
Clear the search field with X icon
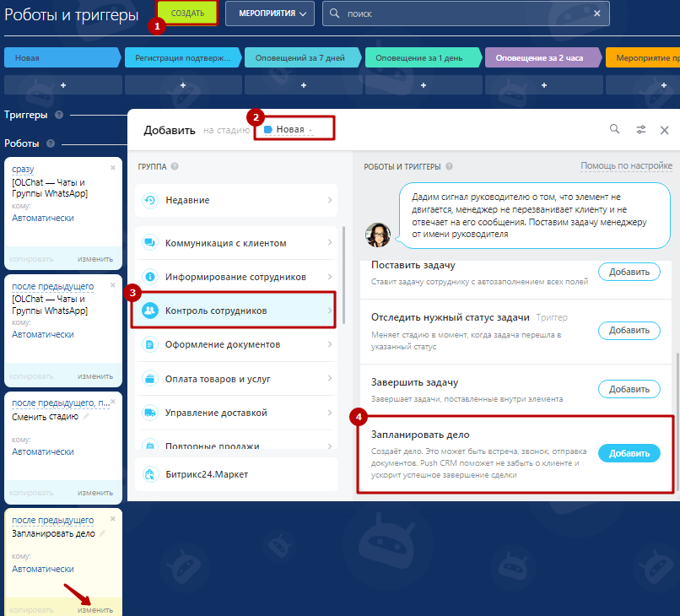tap(597, 14)
